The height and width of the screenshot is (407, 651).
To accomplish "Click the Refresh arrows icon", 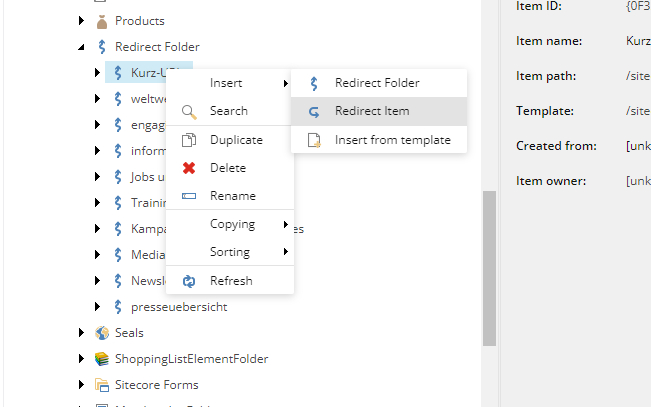I will (189, 281).
